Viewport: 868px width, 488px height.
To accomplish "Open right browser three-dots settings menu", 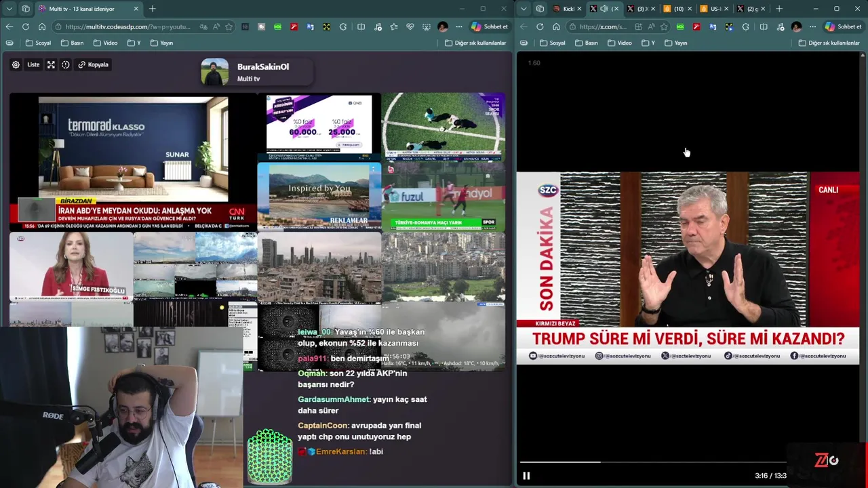I will (812, 26).
